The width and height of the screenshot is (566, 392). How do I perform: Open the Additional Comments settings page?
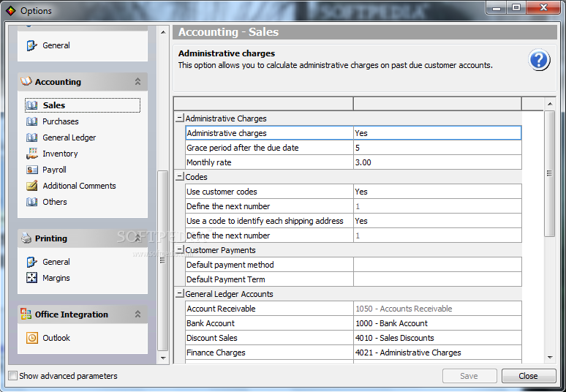tap(79, 186)
